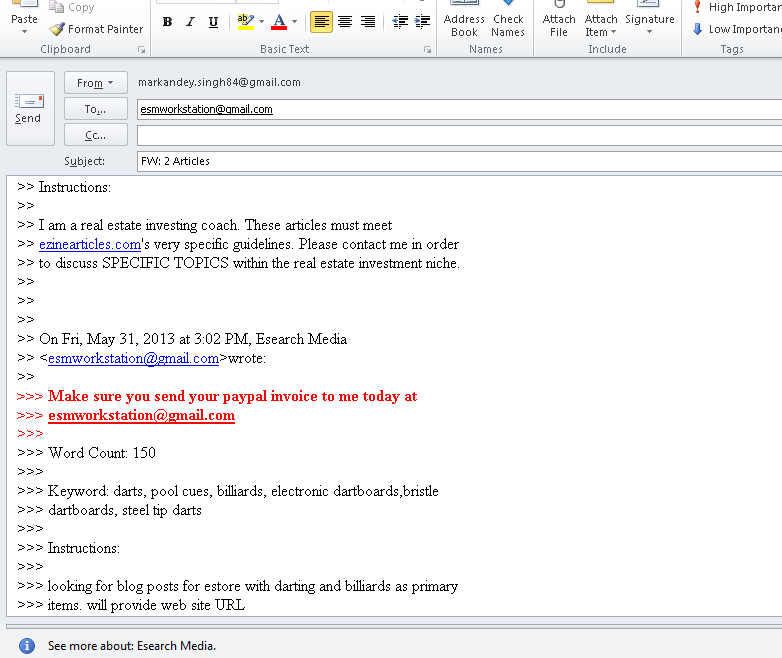
Task: Open Paste options dropdown arrow
Action: point(24,32)
